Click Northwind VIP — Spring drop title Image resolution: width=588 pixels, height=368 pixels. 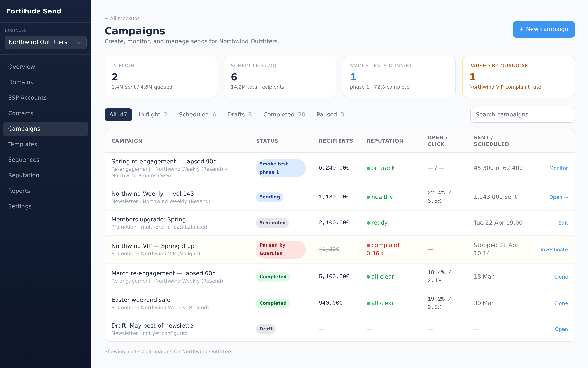tap(153, 246)
